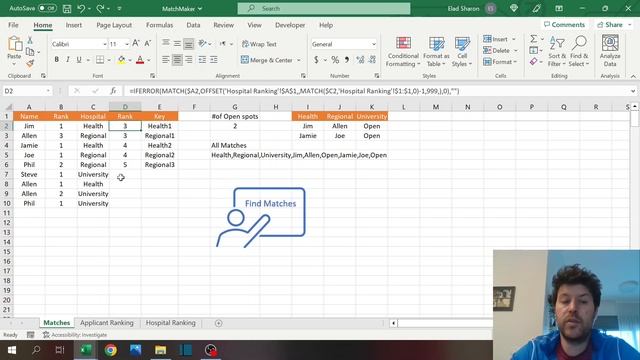Redo the last action
The image size is (640, 360).
(x=100, y=8)
